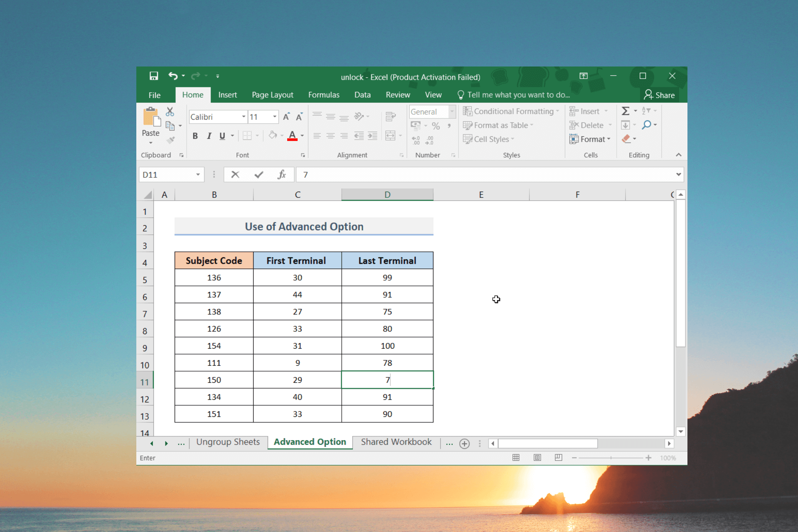The height and width of the screenshot is (532, 798).
Task: Click the vertical scrollbar down arrow
Action: (x=680, y=431)
